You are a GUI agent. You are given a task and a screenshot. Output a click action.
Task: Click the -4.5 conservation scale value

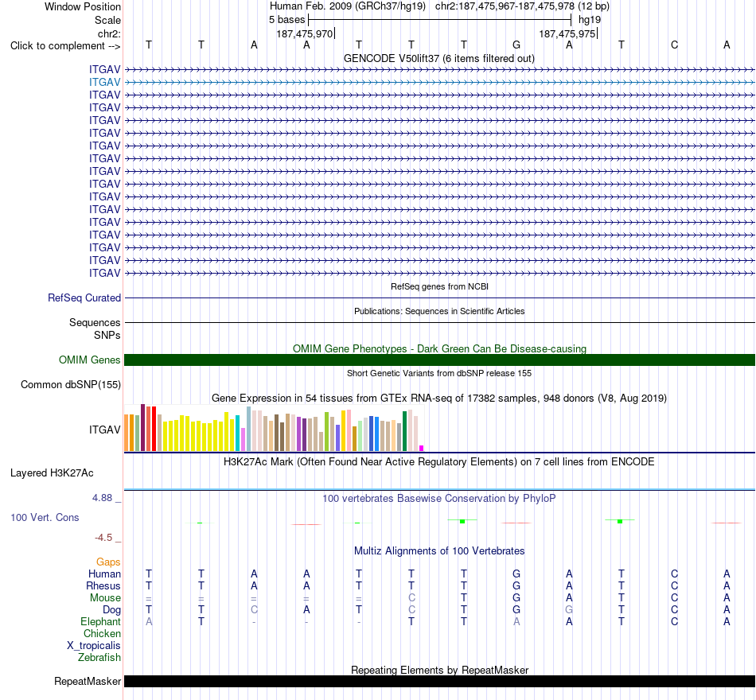103,538
